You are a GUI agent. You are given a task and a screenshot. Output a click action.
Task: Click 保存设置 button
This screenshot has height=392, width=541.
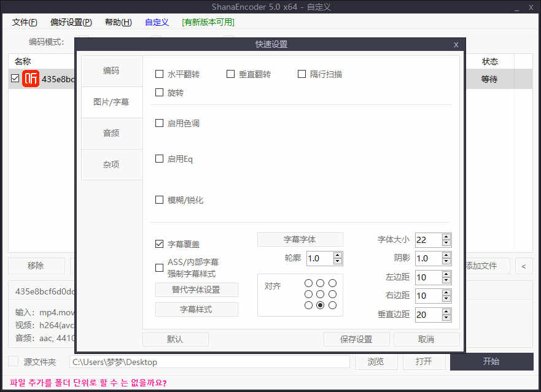point(356,339)
